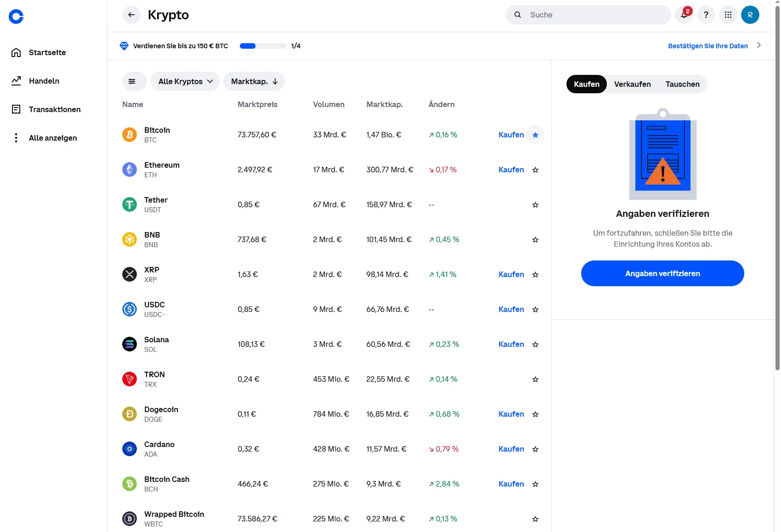This screenshot has height=532, width=781.
Task: Click Kaufen for XRP
Action: pos(511,274)
